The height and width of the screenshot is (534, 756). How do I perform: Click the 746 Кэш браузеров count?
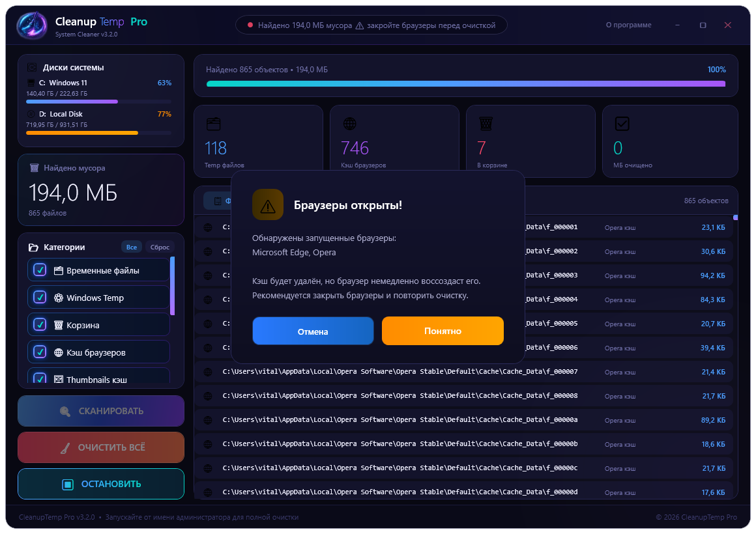355,148
